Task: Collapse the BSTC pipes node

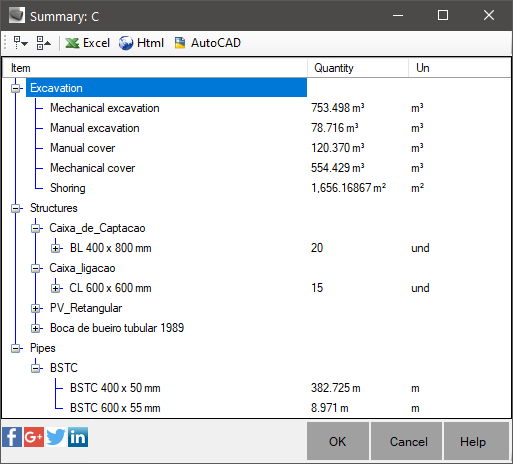Action: (x=36, y=368)
